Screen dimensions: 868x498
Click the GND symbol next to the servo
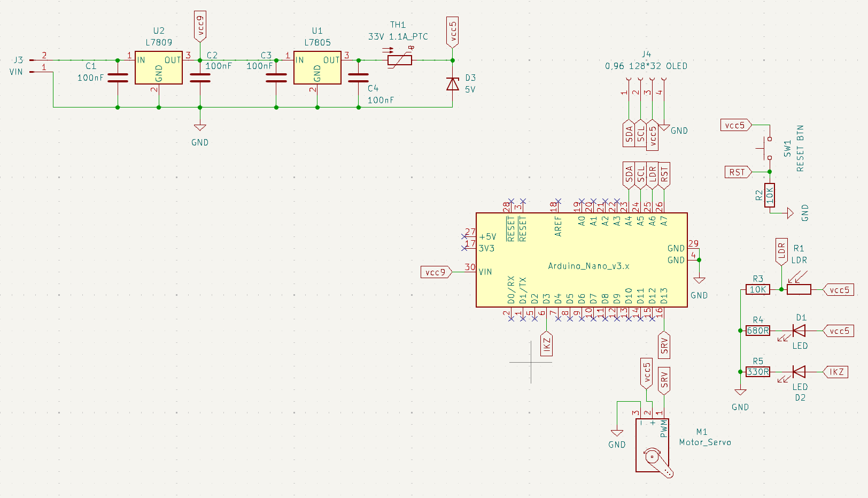tap(617, 433)
